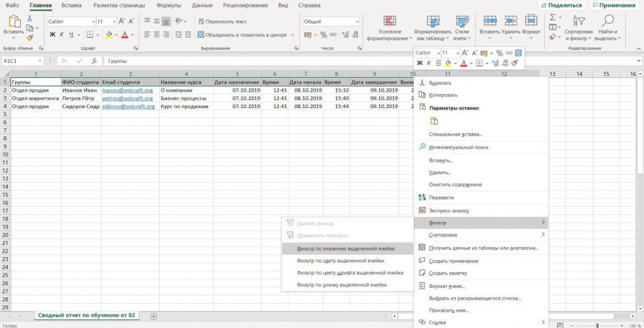Toggle mini toolbar Italic К
This screenshot has height=328, width=644.
tap(429, 63)
